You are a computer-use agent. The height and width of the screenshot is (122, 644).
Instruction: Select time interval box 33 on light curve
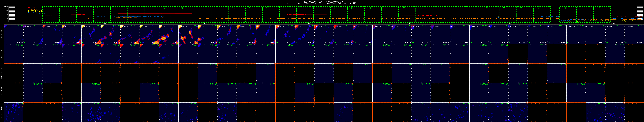602,14
